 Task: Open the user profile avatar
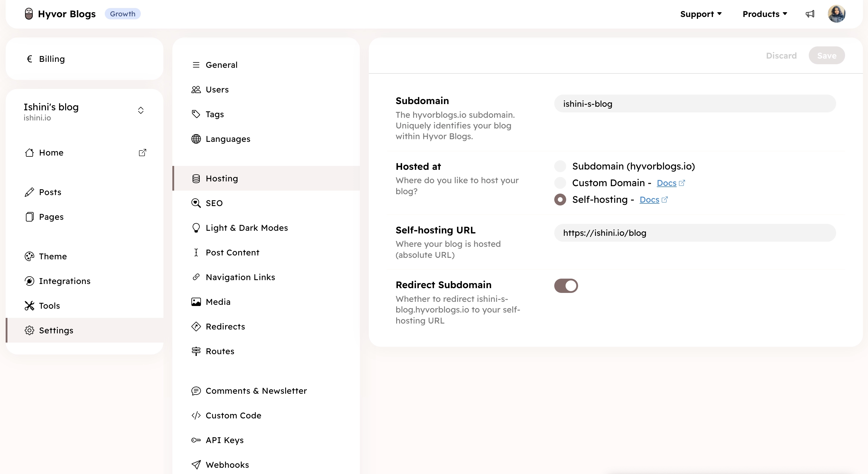click(x=837, y=14)
